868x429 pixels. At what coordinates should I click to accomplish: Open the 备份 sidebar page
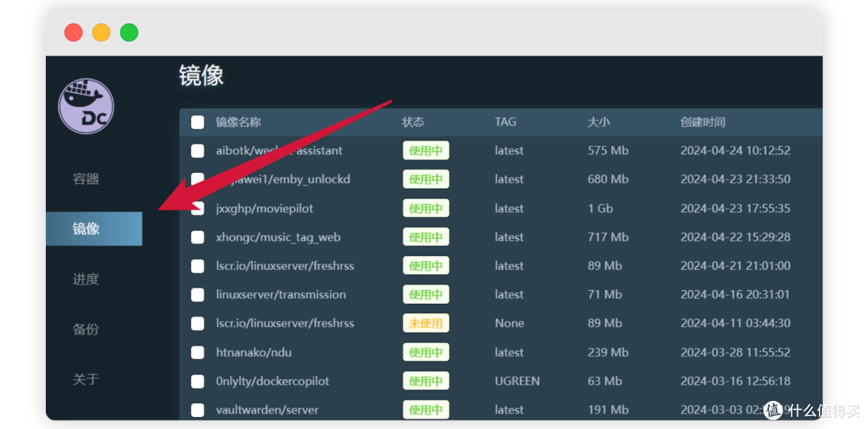pos(86,329)
